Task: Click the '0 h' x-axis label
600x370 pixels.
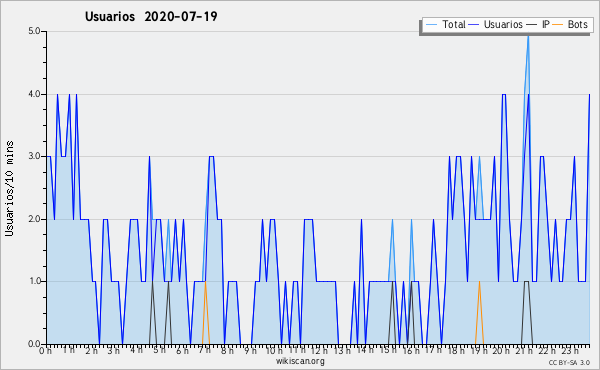Action: click(46, 351)
